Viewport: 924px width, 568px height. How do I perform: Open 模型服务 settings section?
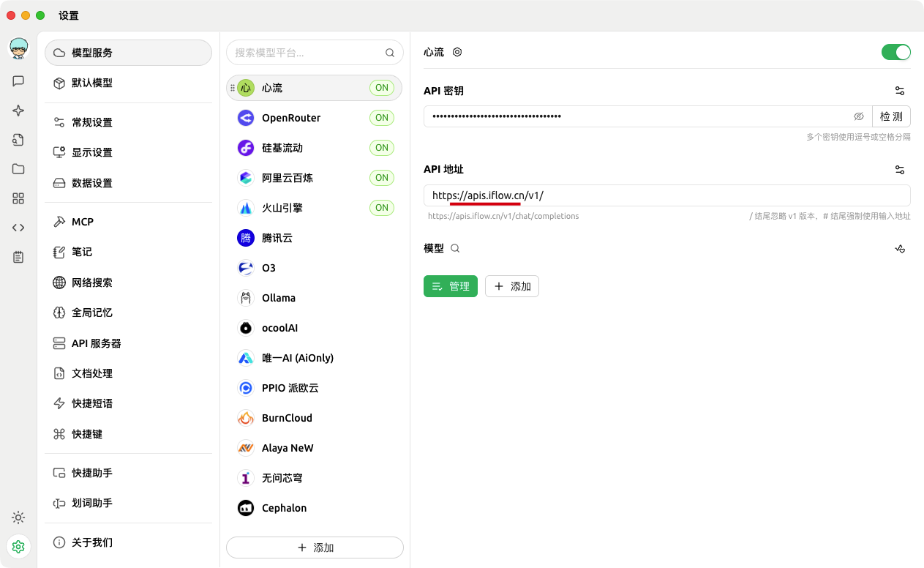coord(128,53)
